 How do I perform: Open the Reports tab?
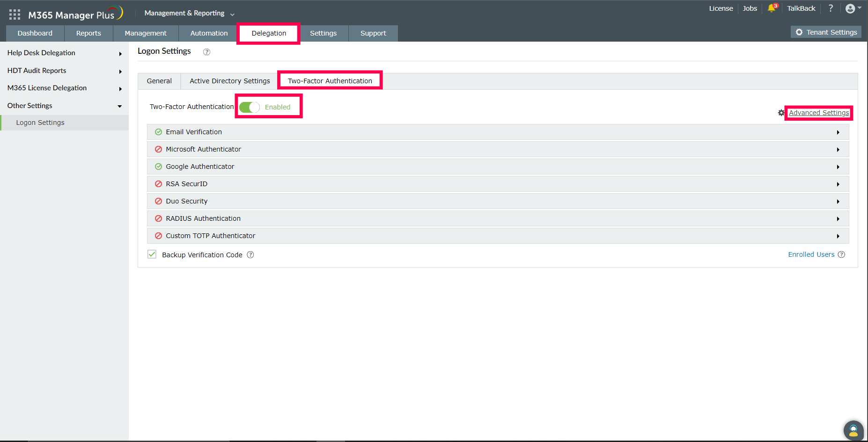click(88, 33)
